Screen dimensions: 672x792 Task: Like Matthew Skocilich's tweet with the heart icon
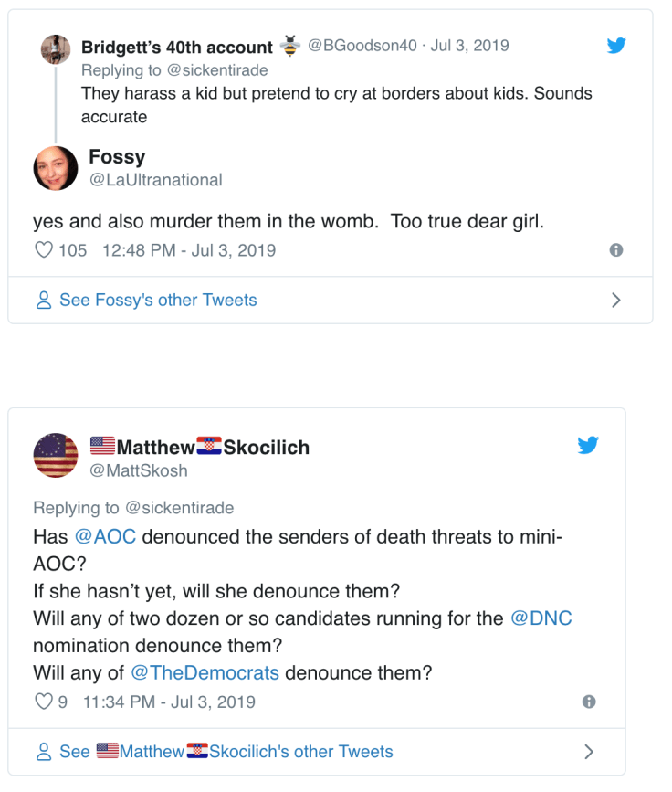point(43,700)
